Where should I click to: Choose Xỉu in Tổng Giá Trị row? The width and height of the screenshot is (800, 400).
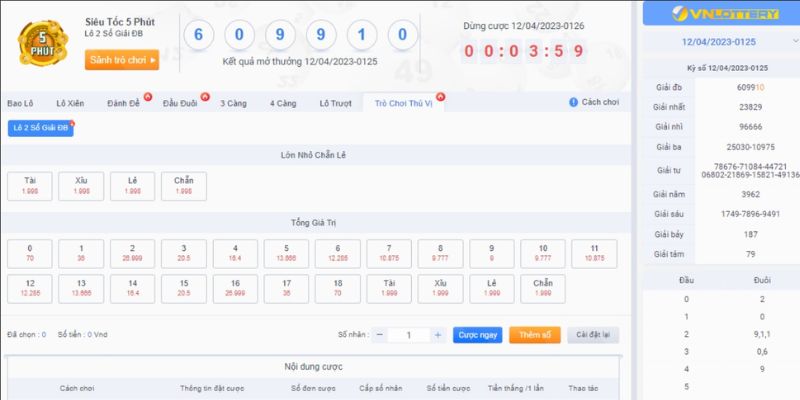tap(440, 289)
